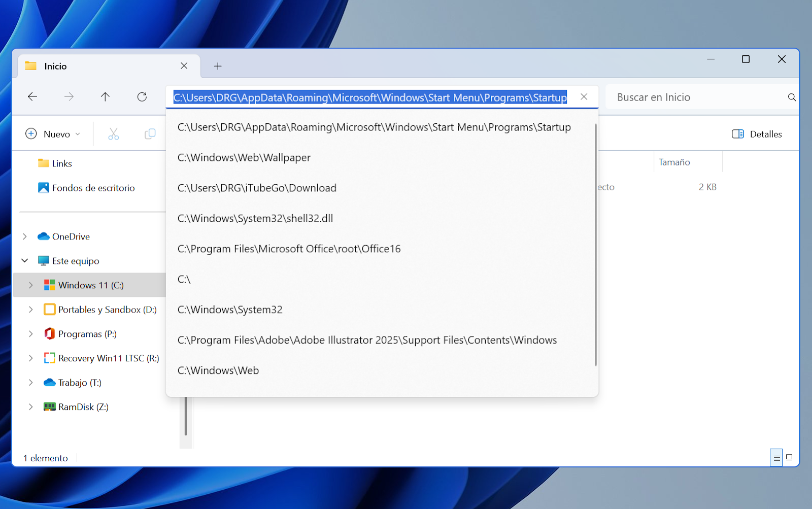Viewport: 812px width, 509px height.
Task: Go up one folder level
Action: (x=105, y=96)
